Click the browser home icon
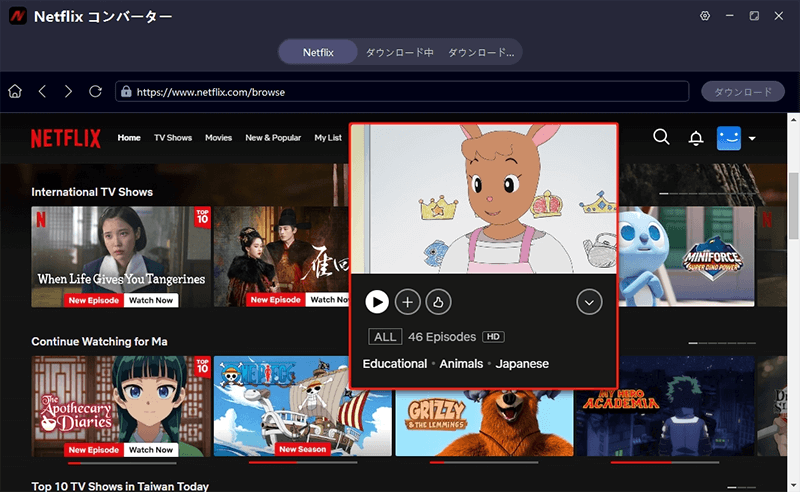 coord(15,92)
